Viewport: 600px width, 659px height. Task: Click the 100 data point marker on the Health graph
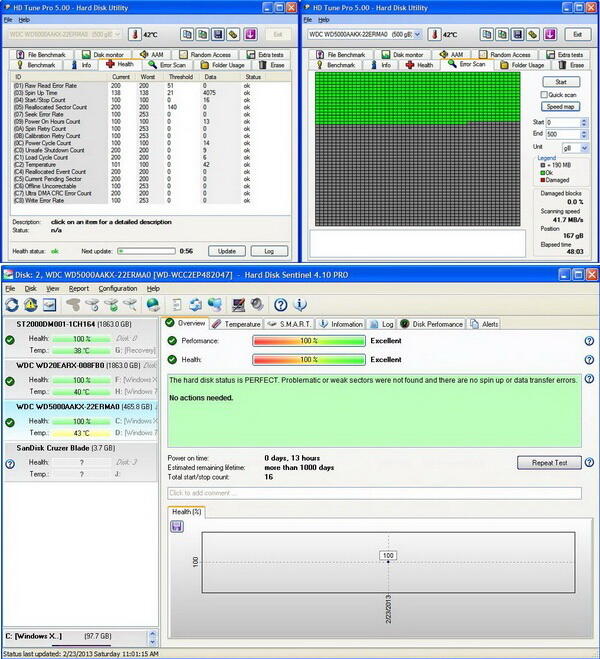pos(388,561)
